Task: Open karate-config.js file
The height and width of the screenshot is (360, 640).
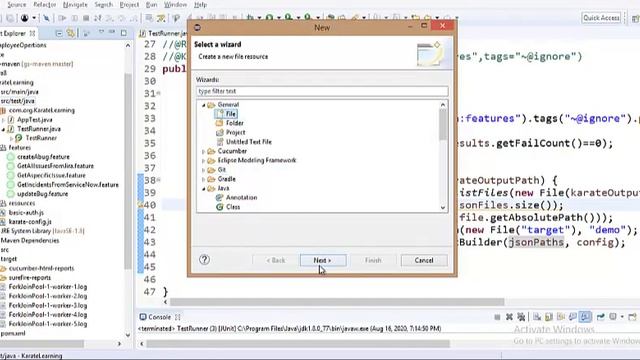Action: (x=30, y=222)
